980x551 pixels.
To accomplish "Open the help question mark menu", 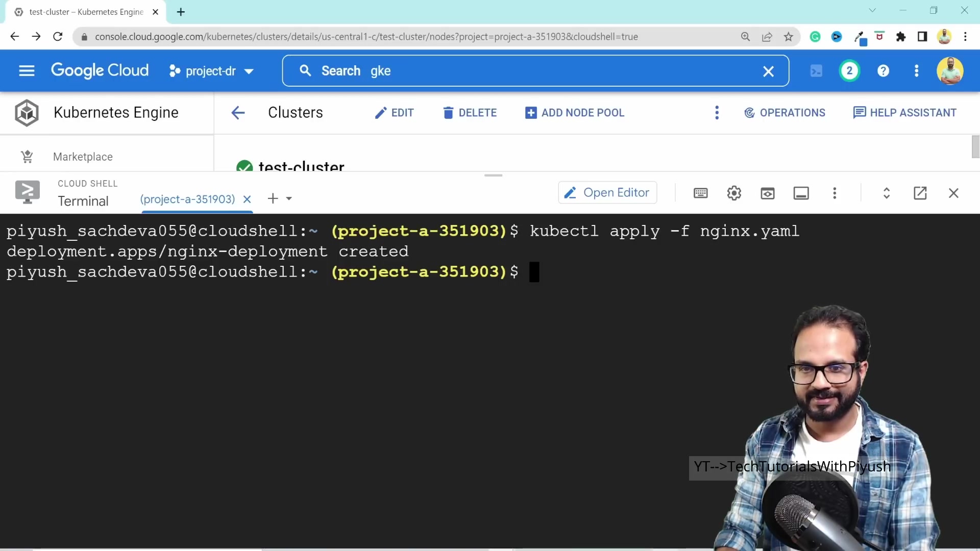I will tap(883, 71).
